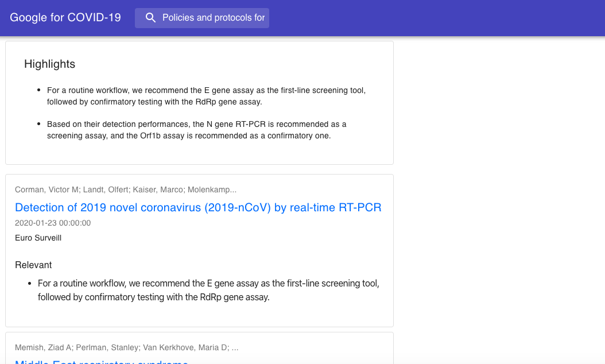Click the 'Memish, Ziad A; Perlman, Stanley' authors line
The image size is (605, 364).
[126, 347]
